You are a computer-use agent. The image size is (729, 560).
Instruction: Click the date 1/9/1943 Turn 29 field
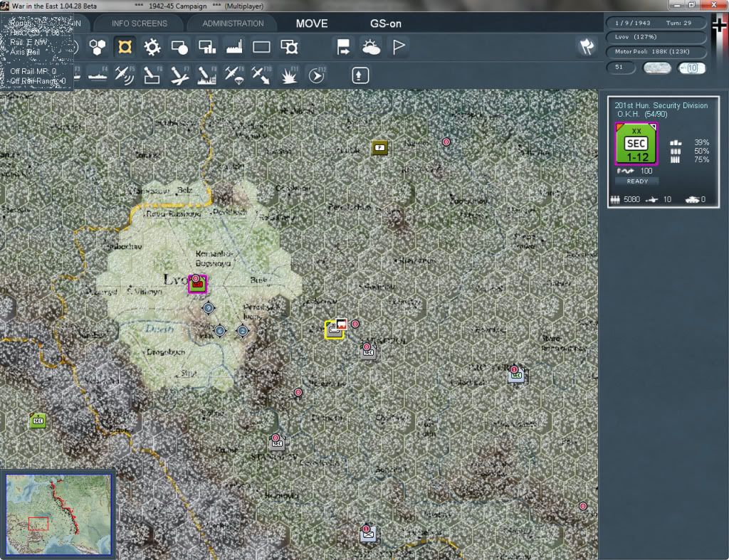(656, 23)
